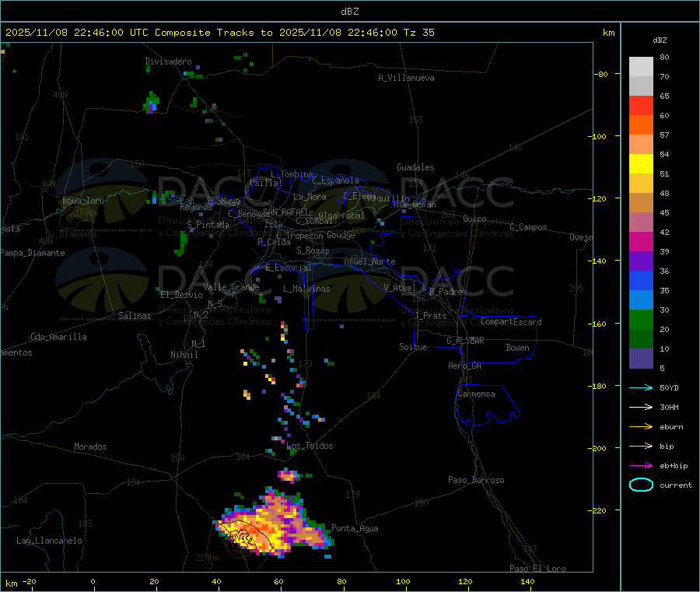Click the Valle_Grande map label
This screenshot has height=592, width=700.
[x=231, y=286]
